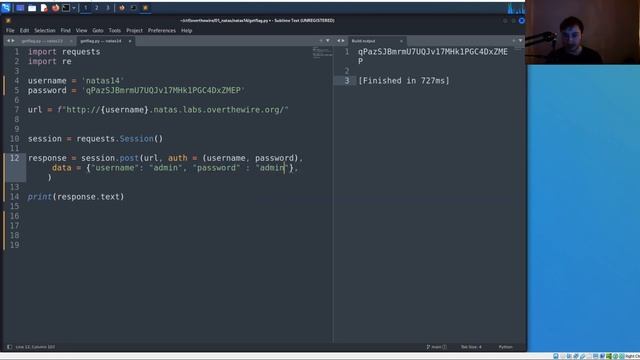Place cursor on 'import requests' line

click(x=64, y=52)
